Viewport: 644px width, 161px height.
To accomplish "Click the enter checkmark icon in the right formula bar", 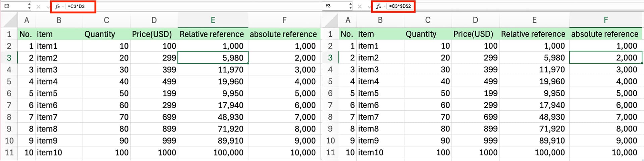I will point(369,7).
